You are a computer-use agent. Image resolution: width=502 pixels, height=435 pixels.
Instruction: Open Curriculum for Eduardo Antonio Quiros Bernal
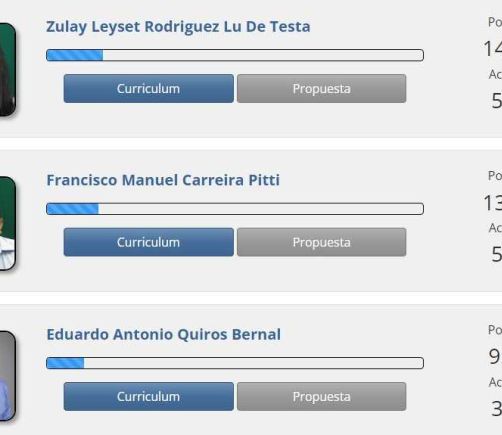pyautogui.click(x=149, y=396)
